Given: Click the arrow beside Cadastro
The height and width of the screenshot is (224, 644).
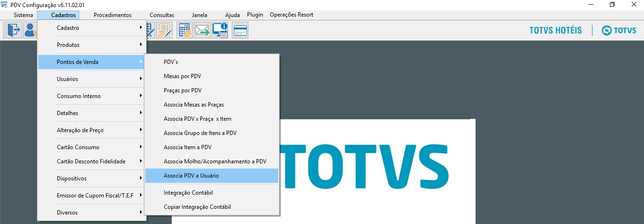Looking at the screenshot, I should coord(141,27).
